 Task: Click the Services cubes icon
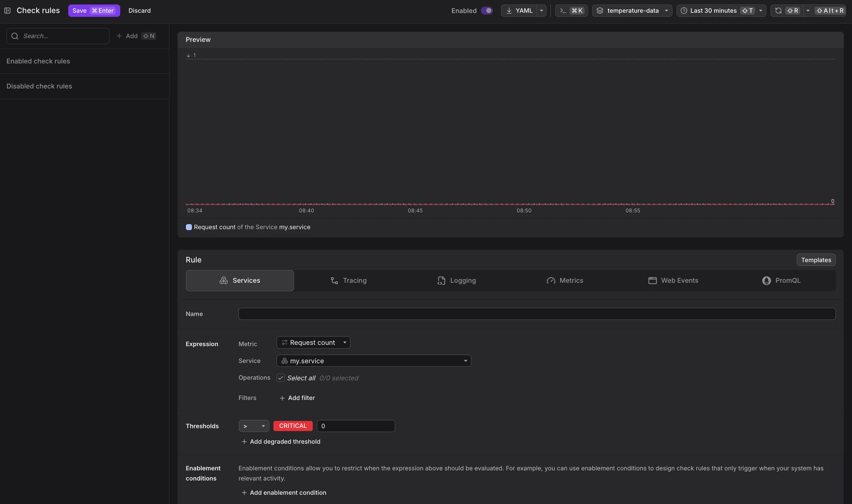click(224, 281)
